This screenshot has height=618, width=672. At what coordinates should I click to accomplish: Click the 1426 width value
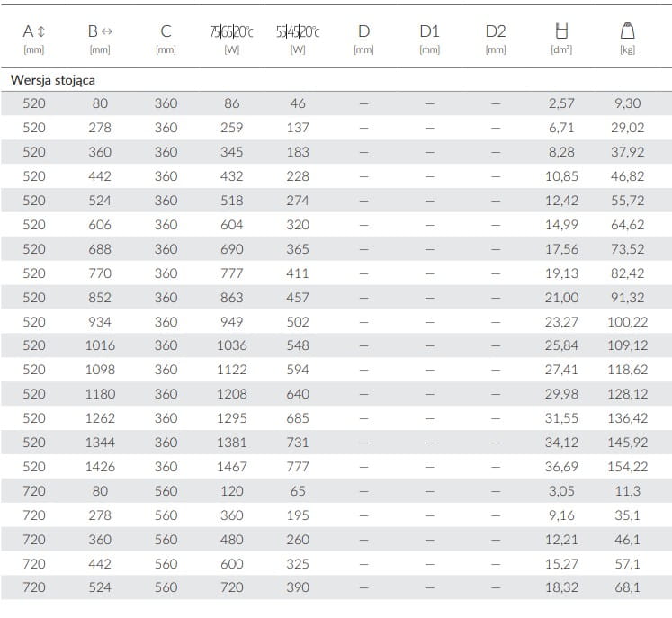[x=100, y=467]
